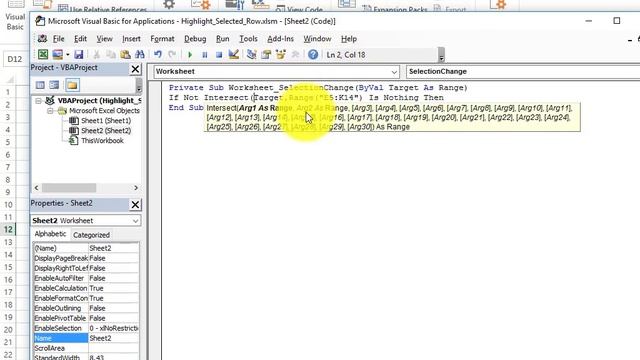640x360 pixels.
Task: Open the Format menu
Action: (162, 39)
